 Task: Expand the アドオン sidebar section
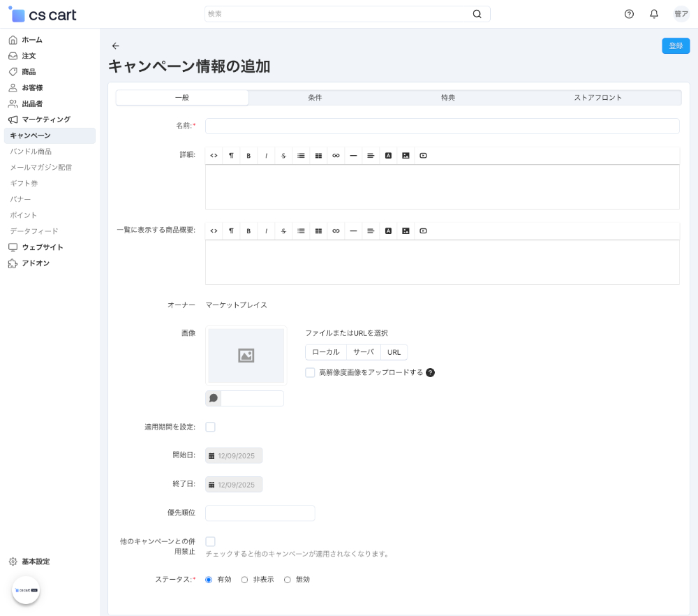[35, 263]
